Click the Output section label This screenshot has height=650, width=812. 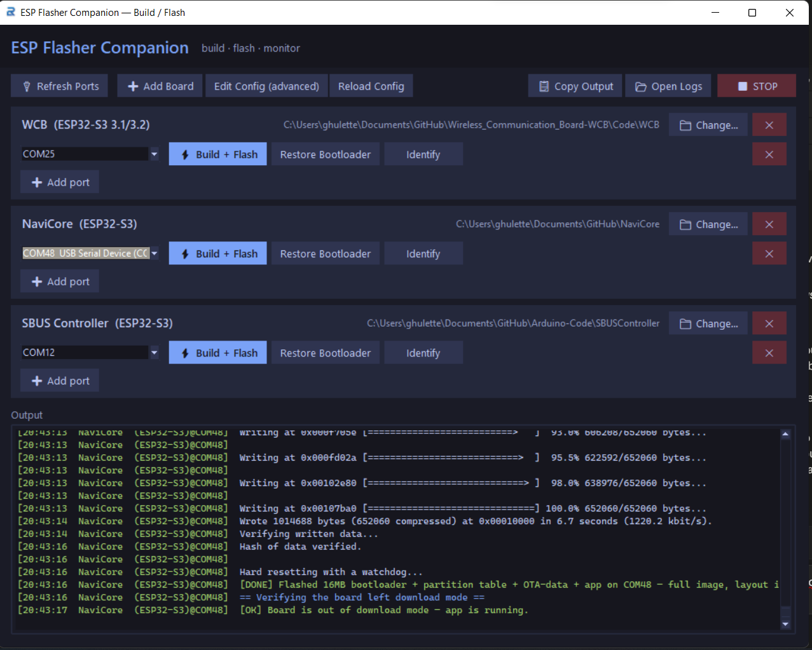27,415
